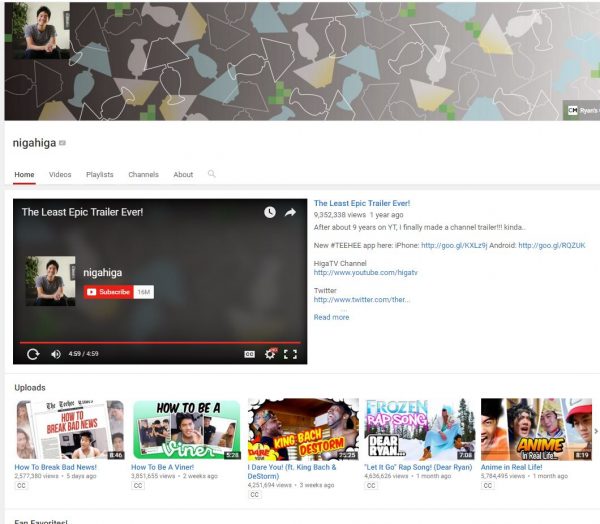Click the Uploads section heading

click(x=30, y=388)
